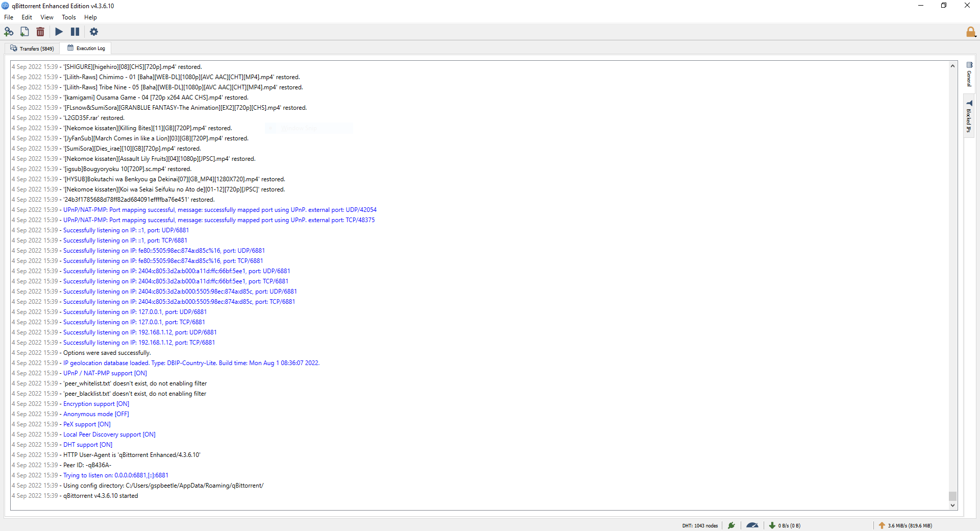
Task: Click the connection status plug icon
Action: pyautogui.click(x=731, y=525)
